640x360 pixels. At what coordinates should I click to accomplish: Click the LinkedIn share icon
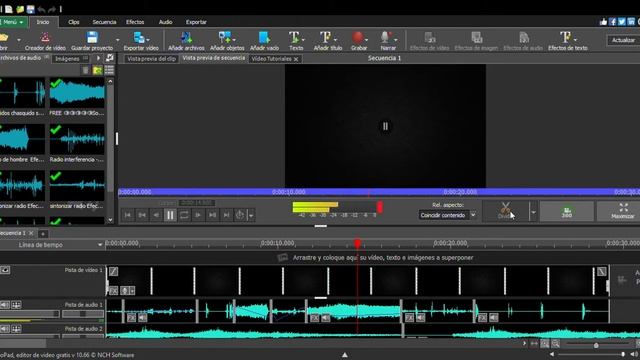point(631,22)
